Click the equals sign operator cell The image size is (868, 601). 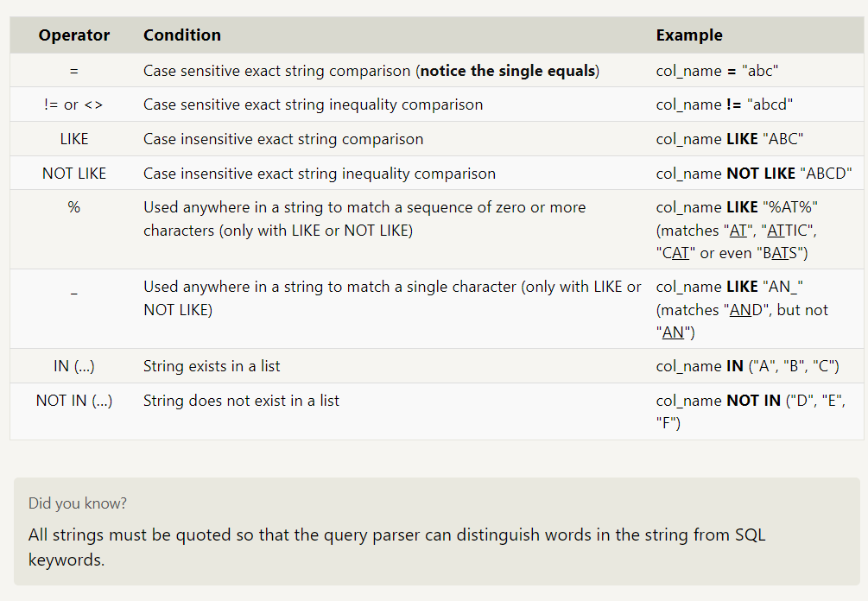point(73,72)
